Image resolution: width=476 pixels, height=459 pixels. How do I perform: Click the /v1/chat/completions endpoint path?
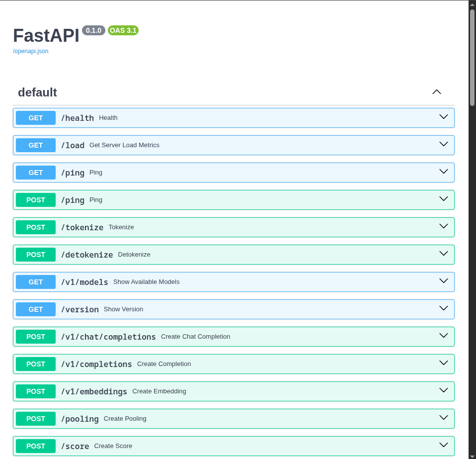tap(108, 337)
